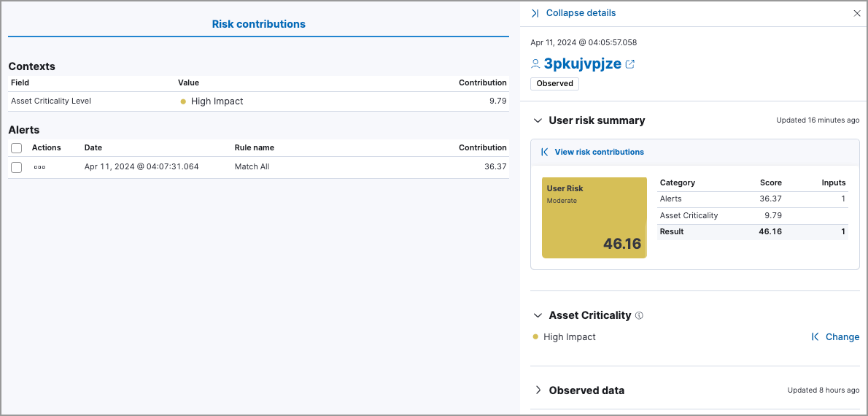Collapse the User risk summary section
Viewport: 868px width, 416px height.
click(x=538, y=120)
